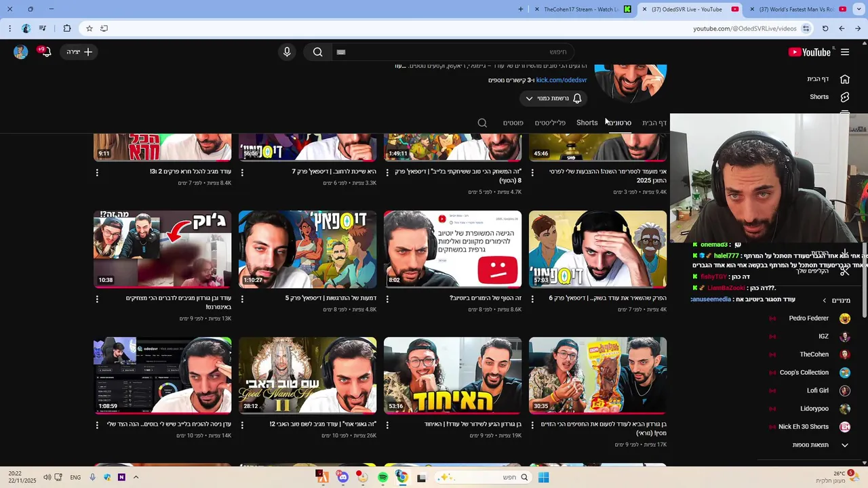
Task: Open the three-dot menu for the DisPatch episode 7 video
Action: 242,172
